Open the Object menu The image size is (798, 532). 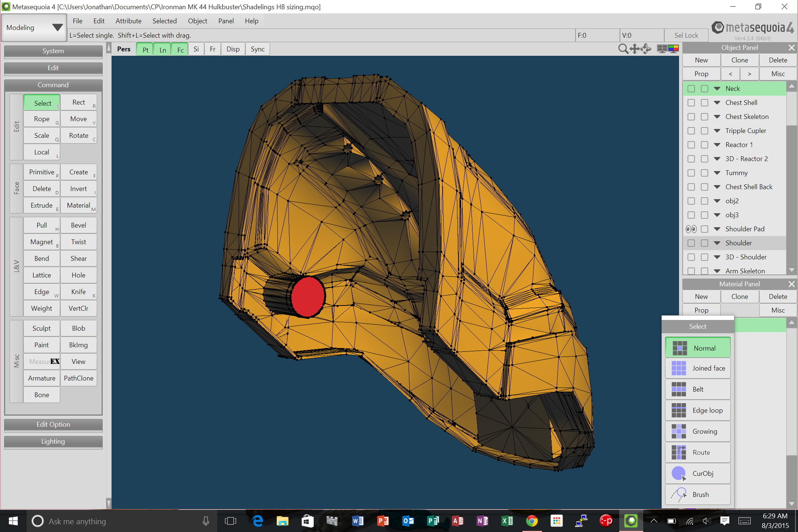tap(198, 21)
